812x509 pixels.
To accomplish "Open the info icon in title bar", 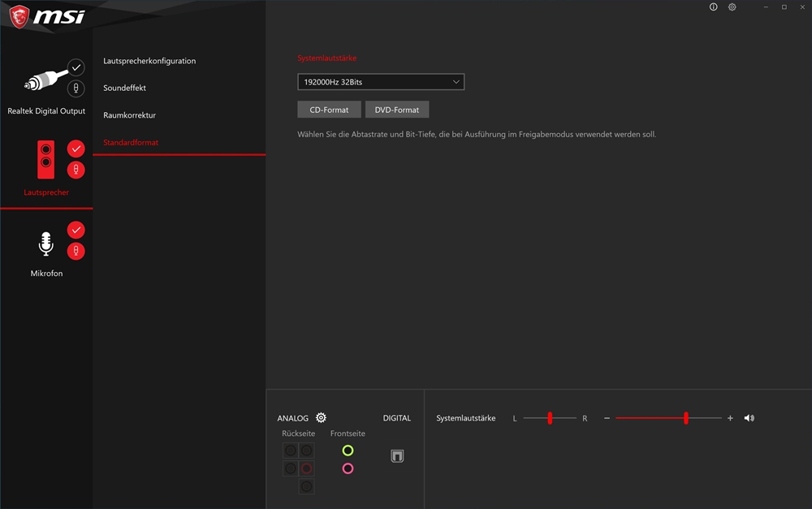I will tap(713, 6).
